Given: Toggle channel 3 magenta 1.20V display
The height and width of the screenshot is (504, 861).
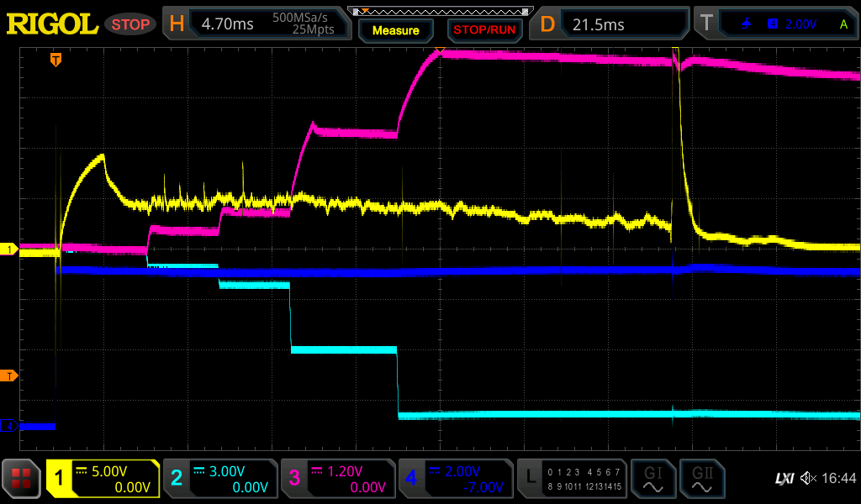Looking at the screenshot, I should point(337,479).
